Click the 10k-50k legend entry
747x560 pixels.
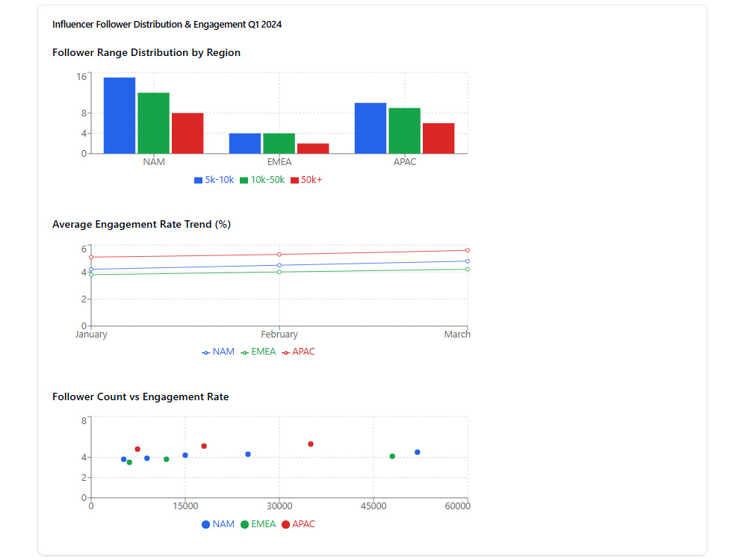[x=262, y=180]
